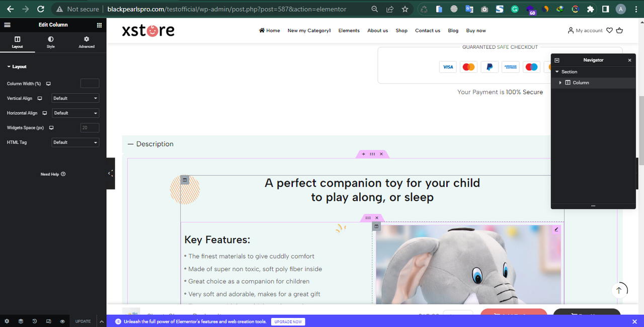
Task: Open the Elementor hamburger menu
Action: click(x=7, y=25)
